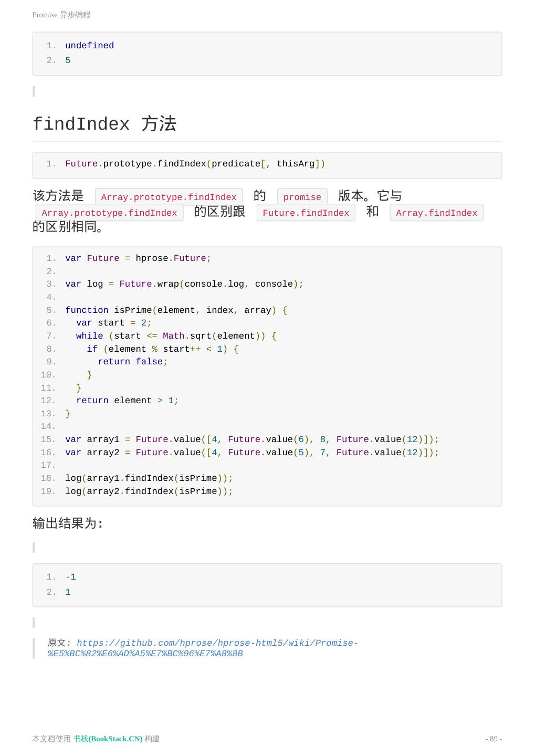Click the 'undefined' output line

coord(89,46)
